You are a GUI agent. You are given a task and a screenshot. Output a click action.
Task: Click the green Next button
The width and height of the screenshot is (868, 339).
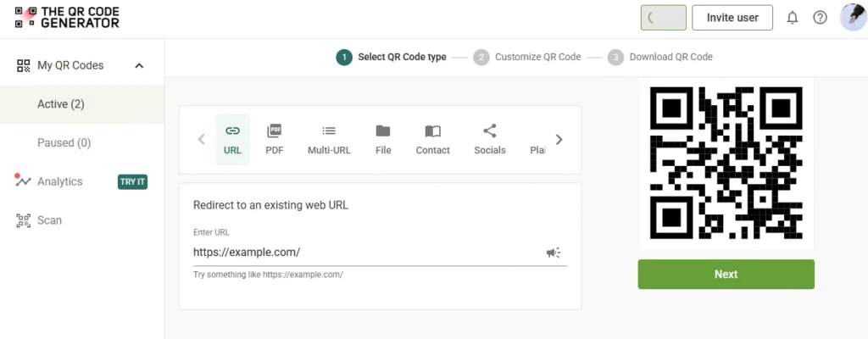pyautogui.click(x=726, y=275)
